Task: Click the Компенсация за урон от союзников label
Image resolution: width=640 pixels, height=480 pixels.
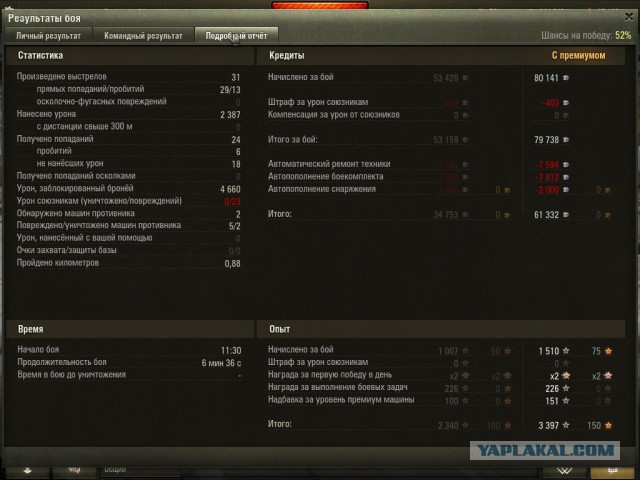Action: 334,115
